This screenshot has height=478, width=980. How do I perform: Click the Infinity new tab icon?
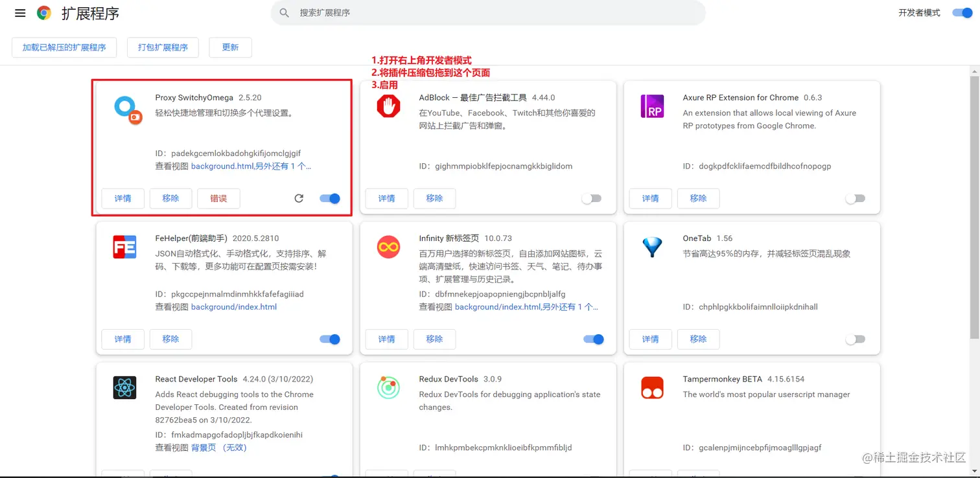(388, 247)
